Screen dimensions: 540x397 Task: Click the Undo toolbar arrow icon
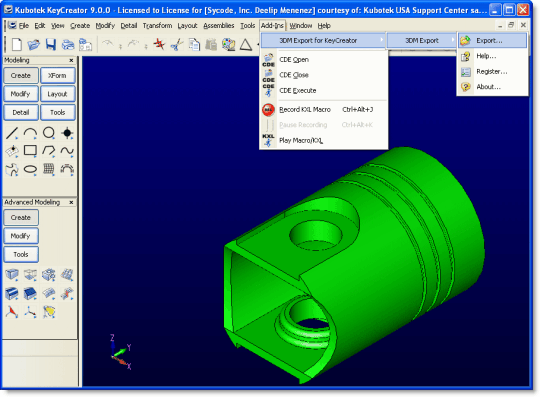(108, 44)
